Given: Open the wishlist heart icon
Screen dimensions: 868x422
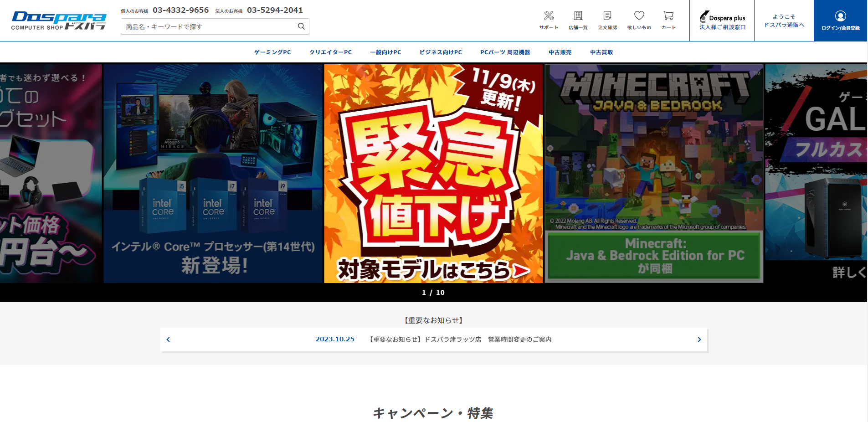Looking at the screenshot, I should click(x=639, y=17).
